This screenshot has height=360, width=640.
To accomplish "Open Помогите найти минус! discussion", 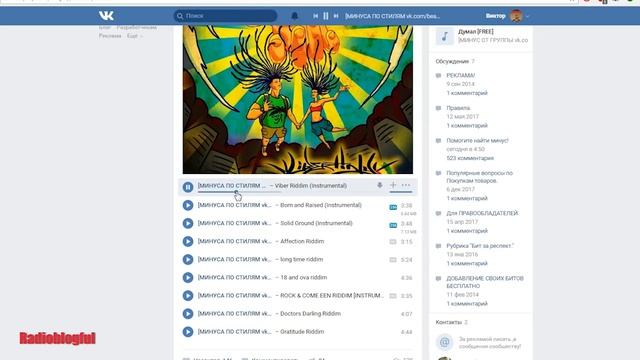I will coord(477,140).
